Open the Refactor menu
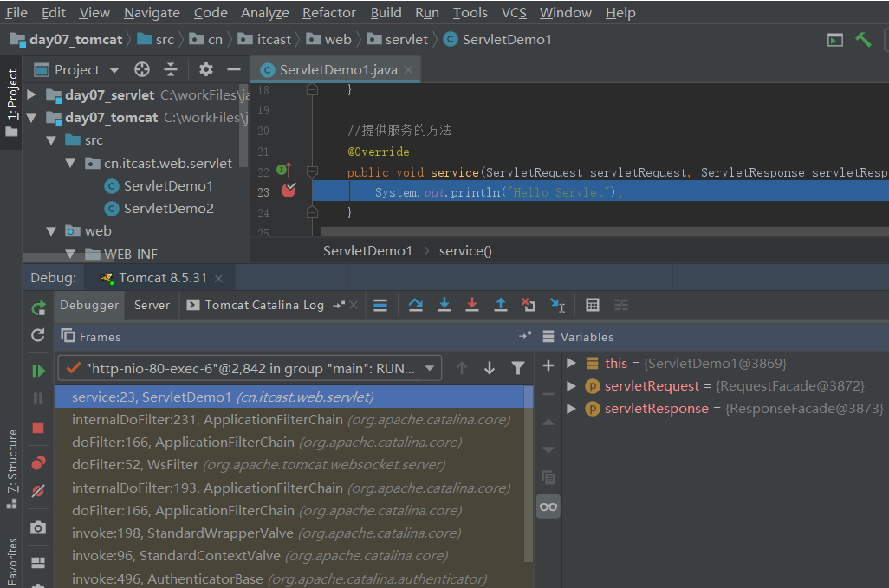This screenshot has height=588, width=889. 329,12
